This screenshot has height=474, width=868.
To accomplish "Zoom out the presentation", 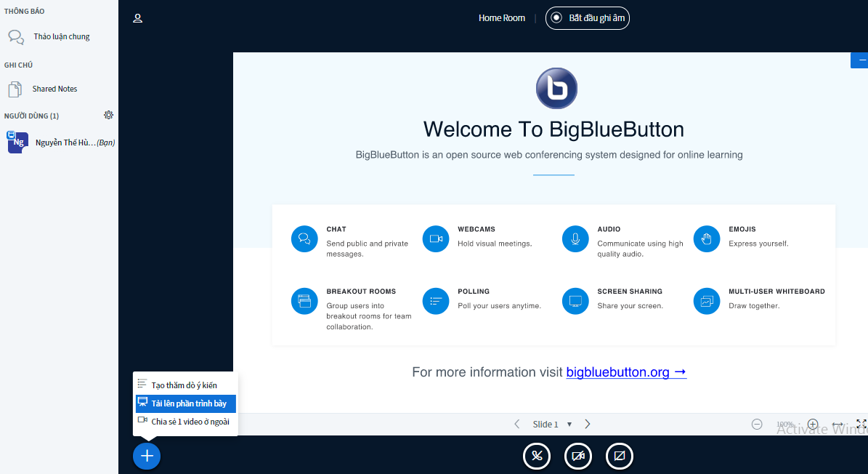I will click(x=757, y=424).
